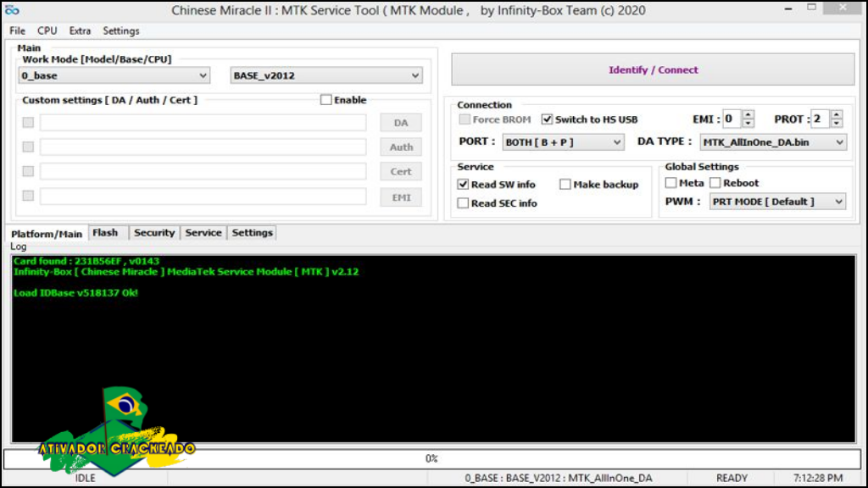The height and width of the screenshot is (488, 868).
Task: Toggle the Force BROM checkbox
Action: pos(465,119)
